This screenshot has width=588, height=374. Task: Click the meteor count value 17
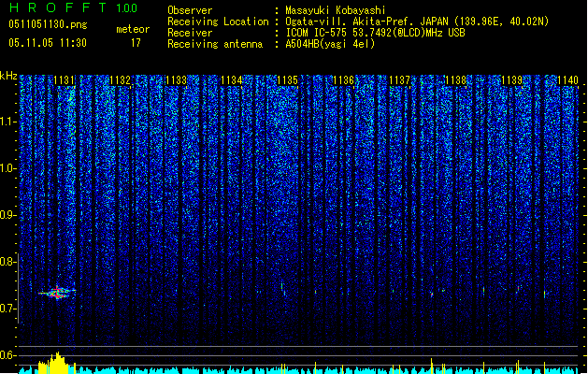point(136,43)
